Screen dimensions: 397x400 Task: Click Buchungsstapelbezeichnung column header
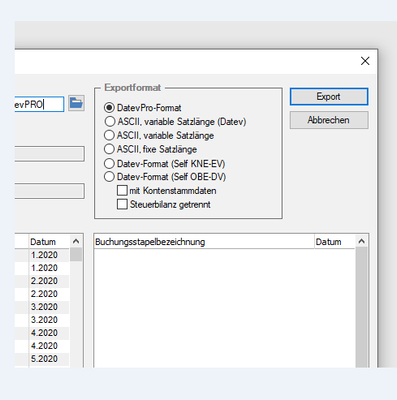tap(204, 242)
